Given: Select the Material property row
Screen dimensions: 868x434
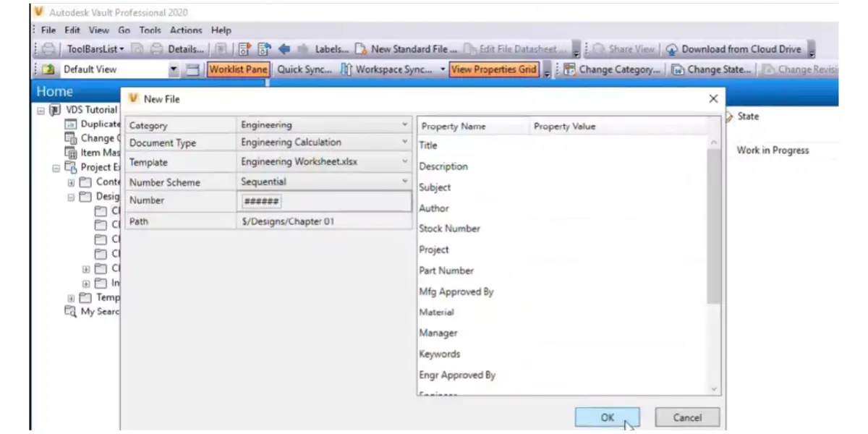Looking at the screenshot, I should pyautogui.click(x=562, y=312).
